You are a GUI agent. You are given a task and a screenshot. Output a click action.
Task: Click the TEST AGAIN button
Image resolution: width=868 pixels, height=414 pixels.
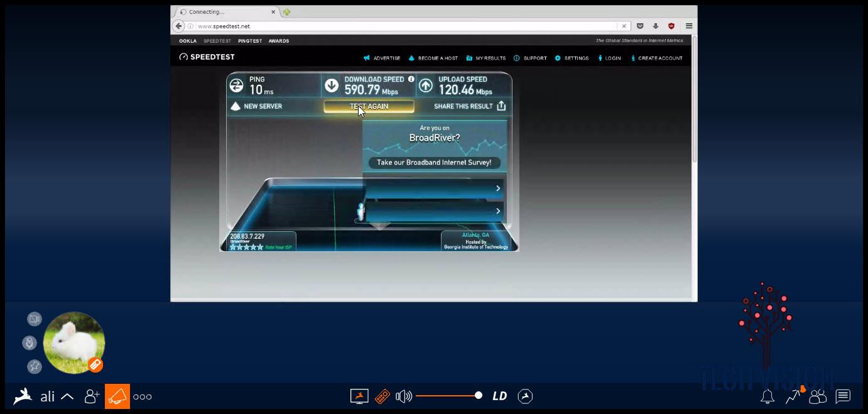click(x=369, y=106)
